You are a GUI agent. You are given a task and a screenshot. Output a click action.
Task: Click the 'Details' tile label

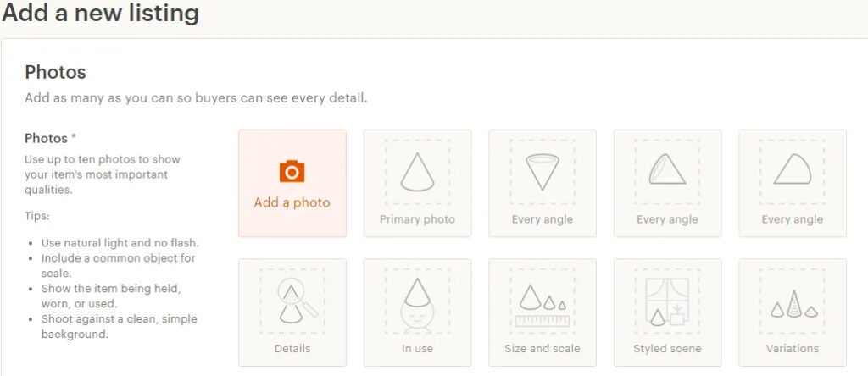pos(292,349)
